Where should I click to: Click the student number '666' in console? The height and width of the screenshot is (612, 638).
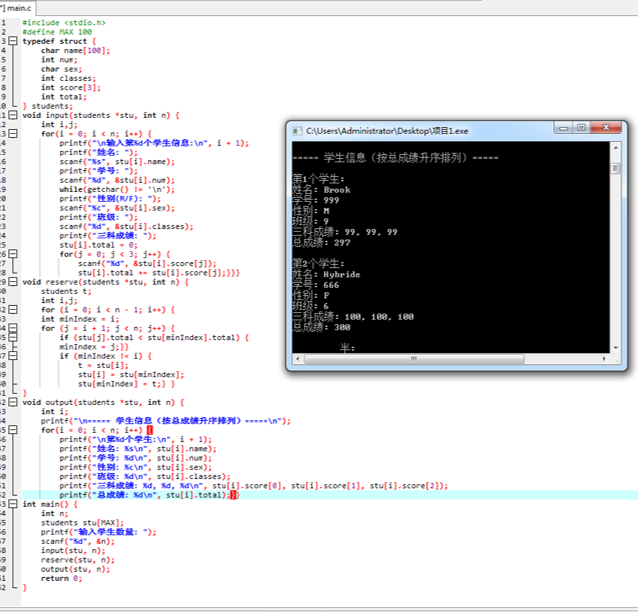[331, 285]
